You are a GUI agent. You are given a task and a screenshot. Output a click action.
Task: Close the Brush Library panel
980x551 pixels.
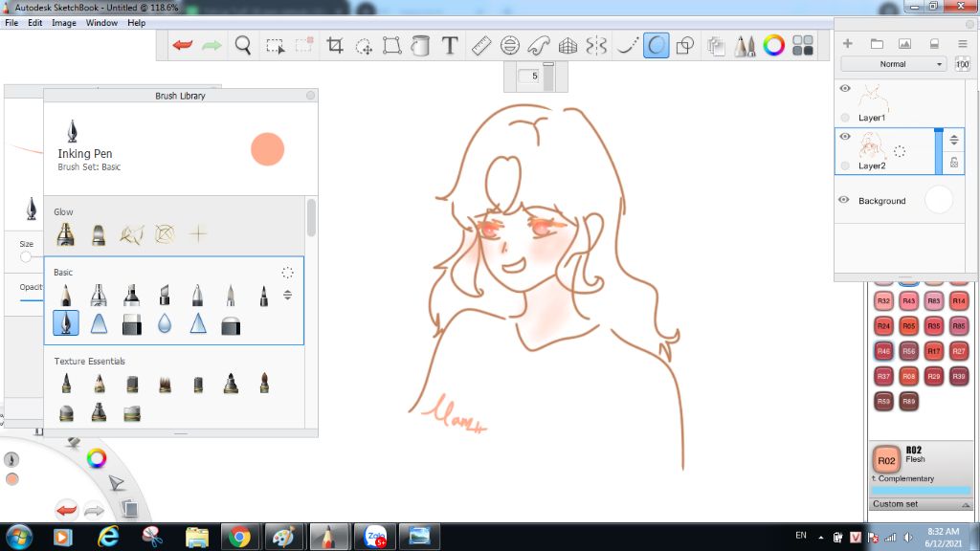[x=311, y=95]
